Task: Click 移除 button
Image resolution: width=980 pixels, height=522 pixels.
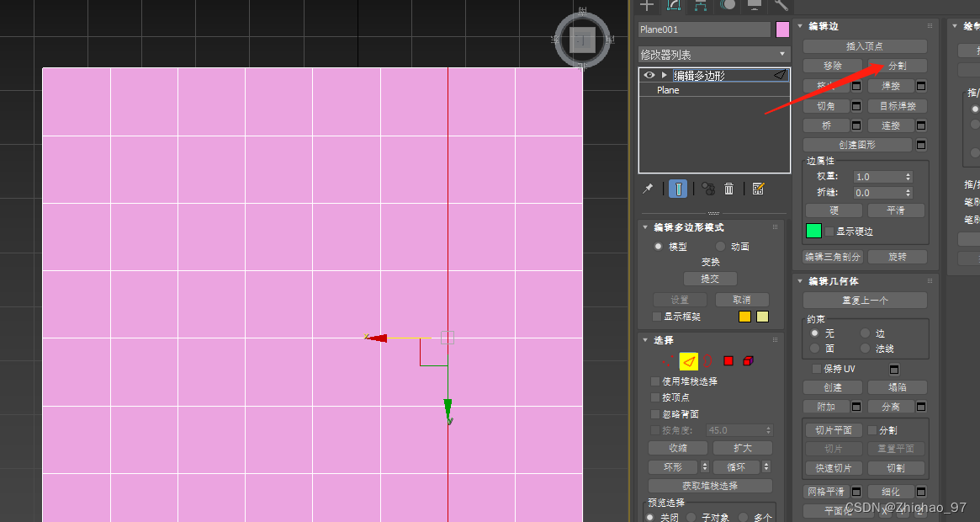Action: tap(833, 66)
